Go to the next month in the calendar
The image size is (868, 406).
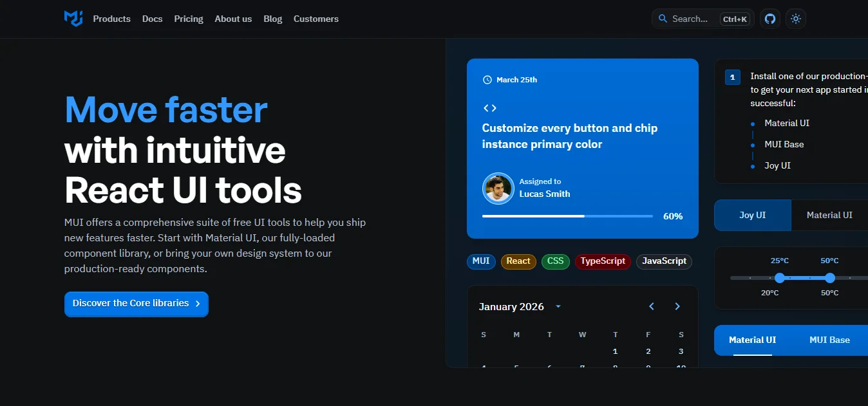coord(677,306)
